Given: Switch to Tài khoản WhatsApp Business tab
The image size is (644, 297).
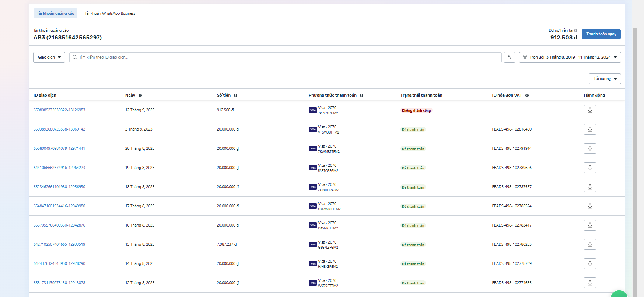Looking at the screenshot, I should [x=110, y=14].
